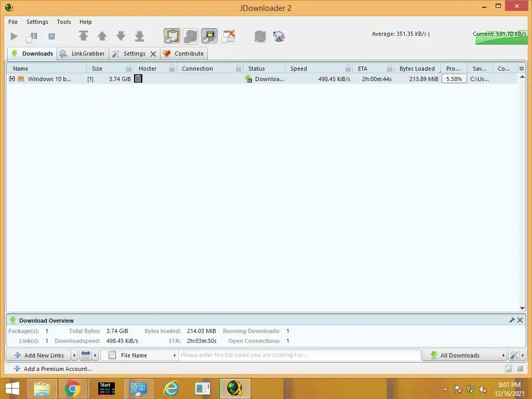Sort by the Status column header

(x=264, y=69)
